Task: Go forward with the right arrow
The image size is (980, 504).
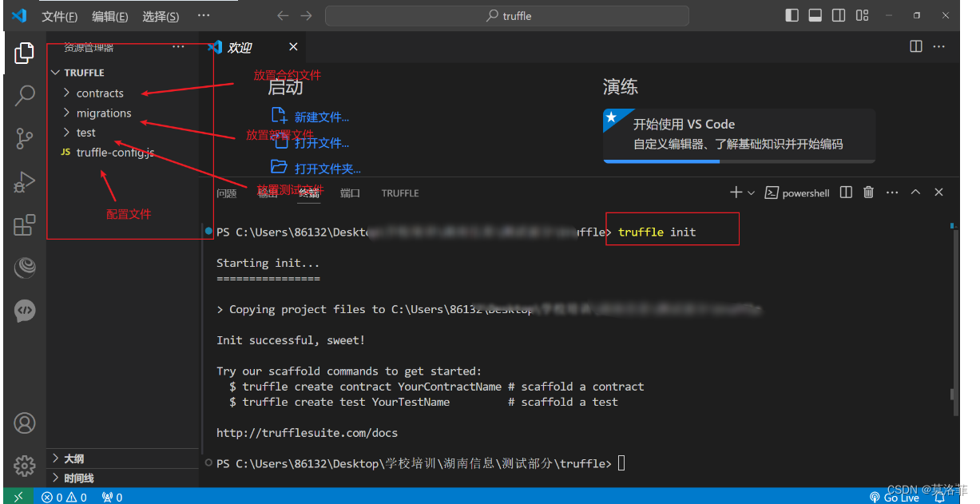Action: coord(307,16)
